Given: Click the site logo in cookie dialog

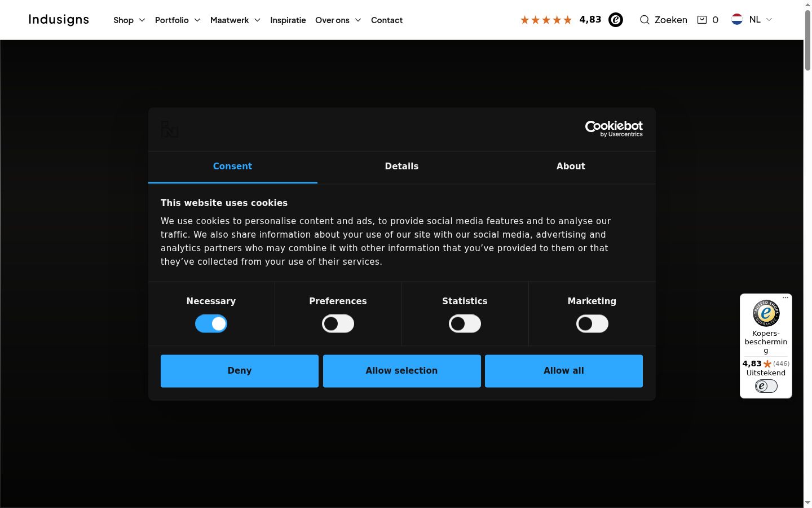Looking at the screenshot, I should click(x=170, y=129).
